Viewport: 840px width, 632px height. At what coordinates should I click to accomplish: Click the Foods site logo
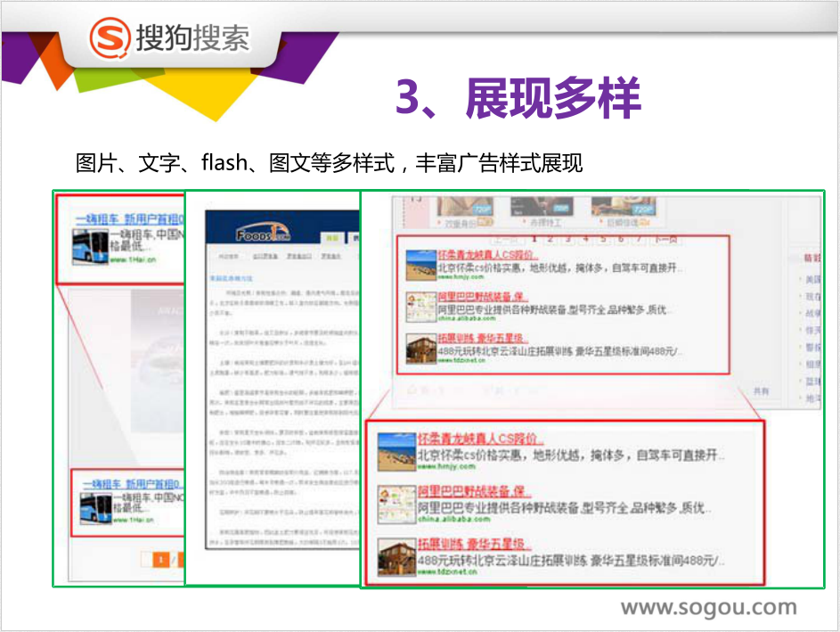click(263, 233)
